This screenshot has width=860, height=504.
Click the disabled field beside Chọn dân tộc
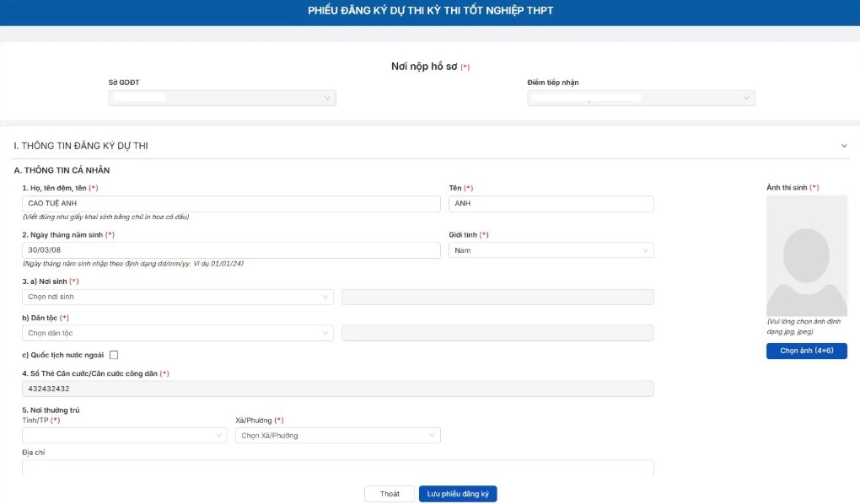pos(497,333)
